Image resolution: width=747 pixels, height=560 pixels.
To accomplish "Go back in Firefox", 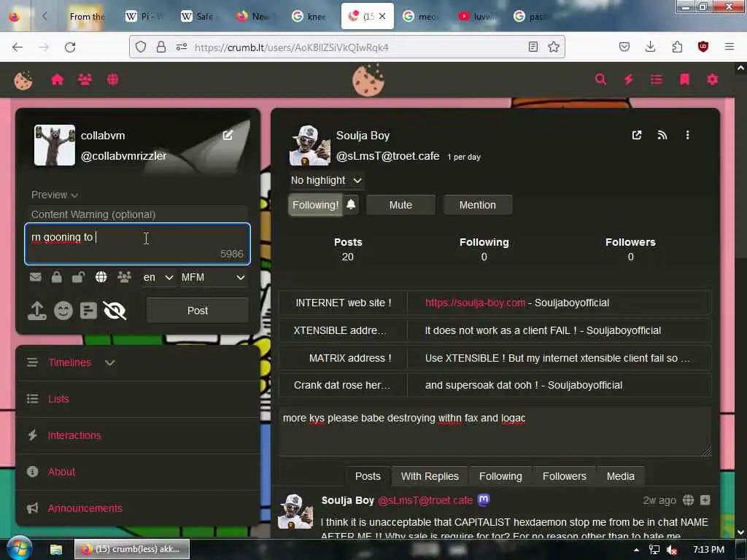I will [x=18, y=47].
